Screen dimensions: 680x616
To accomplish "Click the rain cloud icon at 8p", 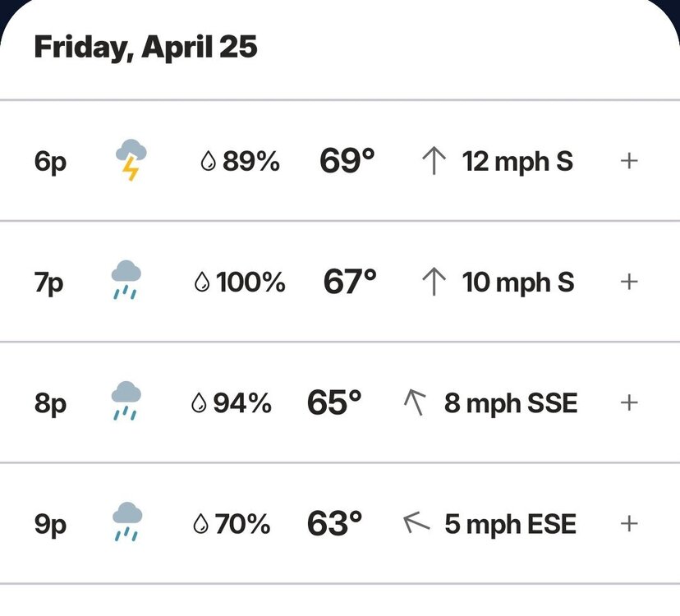I will click(126, 402).
